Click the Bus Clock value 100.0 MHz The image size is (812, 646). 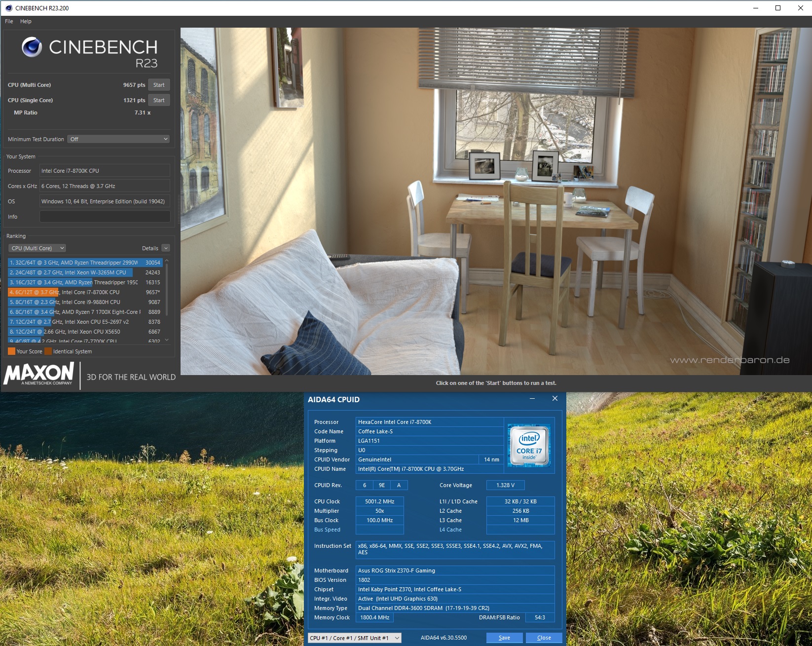click(379, 520)
